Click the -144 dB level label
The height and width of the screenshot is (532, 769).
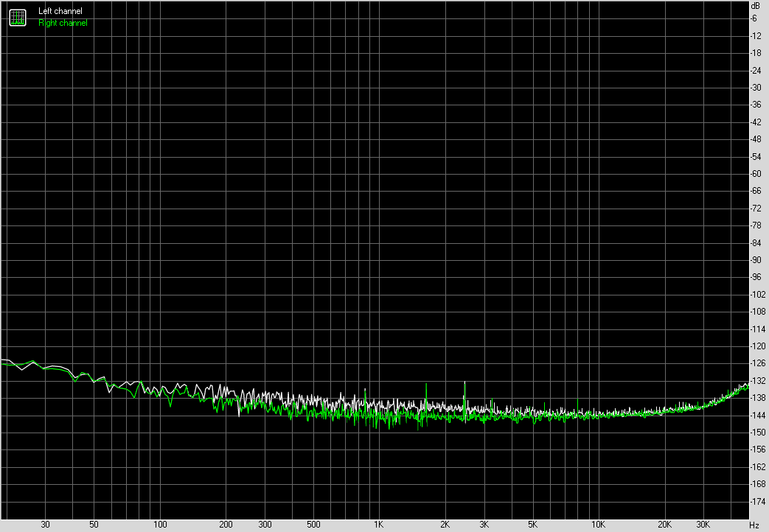(x=756, y=415)
